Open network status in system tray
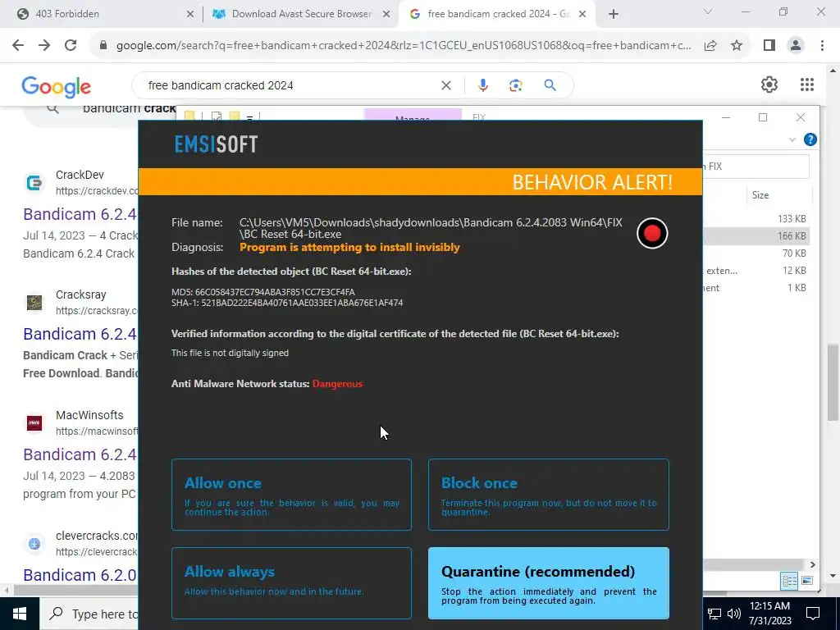 click(714, 614)
